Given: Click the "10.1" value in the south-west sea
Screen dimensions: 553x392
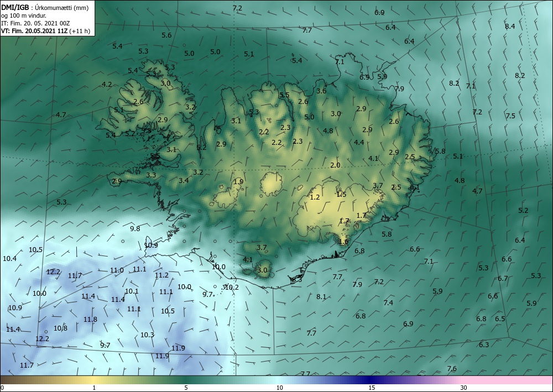Looking at the screenshot, I should coord(132,291).
